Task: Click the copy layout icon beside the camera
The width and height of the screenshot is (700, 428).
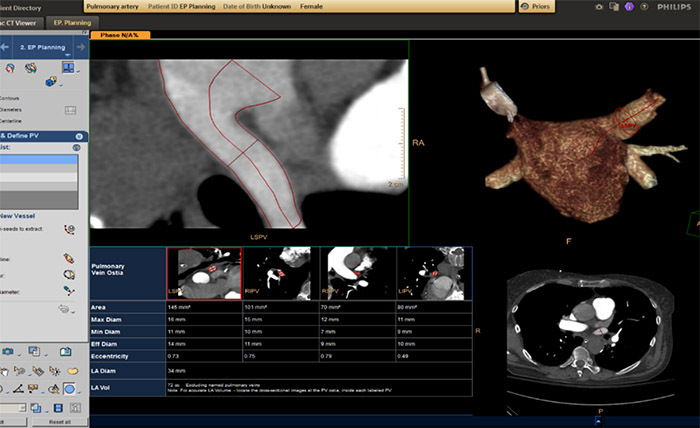Action: click(616, 6)
